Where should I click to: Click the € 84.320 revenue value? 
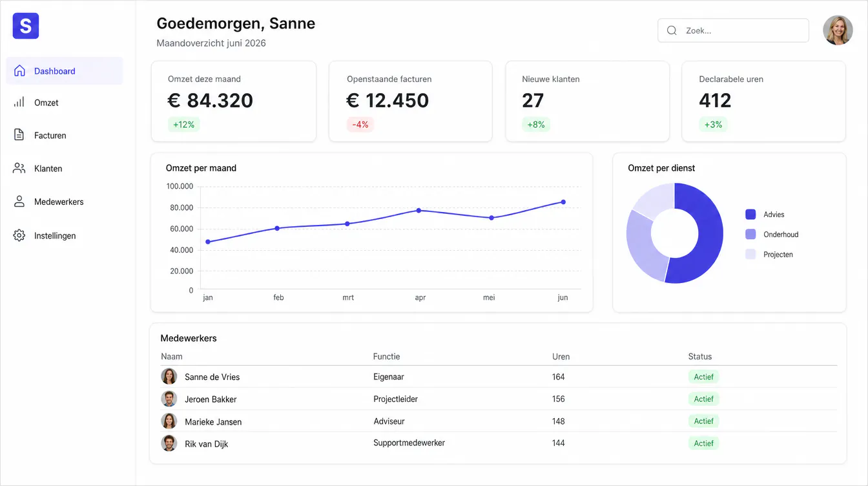point(211,100)
